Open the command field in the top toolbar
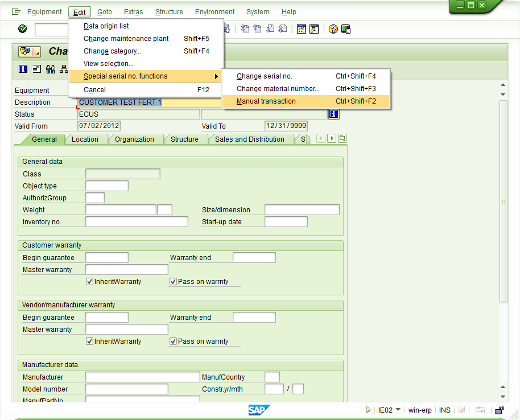 tap(52, 30)
